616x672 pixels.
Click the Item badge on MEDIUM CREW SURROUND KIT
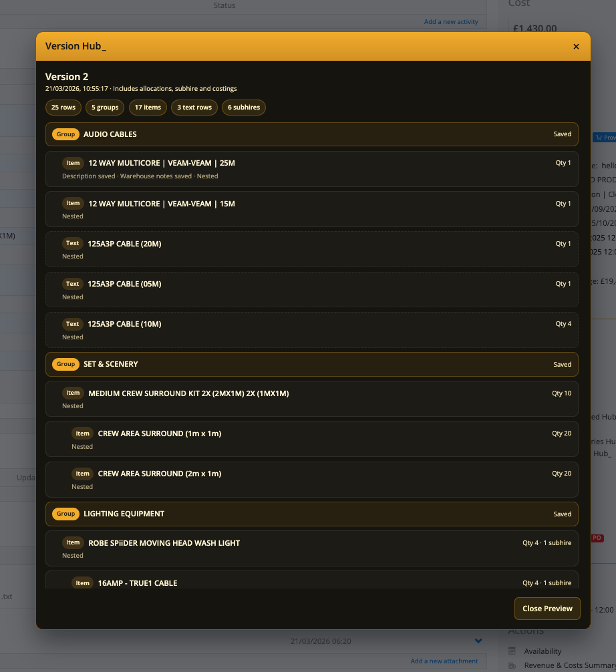point(73,393)
